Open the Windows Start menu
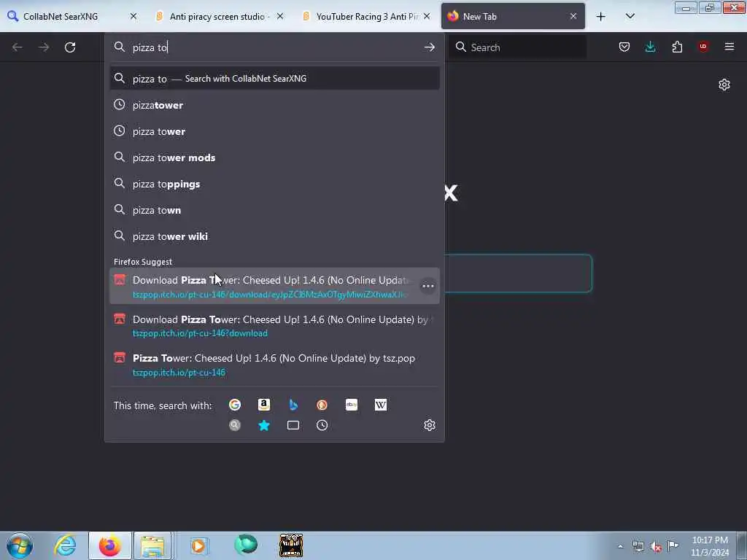747x560 pixels. [20, 545]
